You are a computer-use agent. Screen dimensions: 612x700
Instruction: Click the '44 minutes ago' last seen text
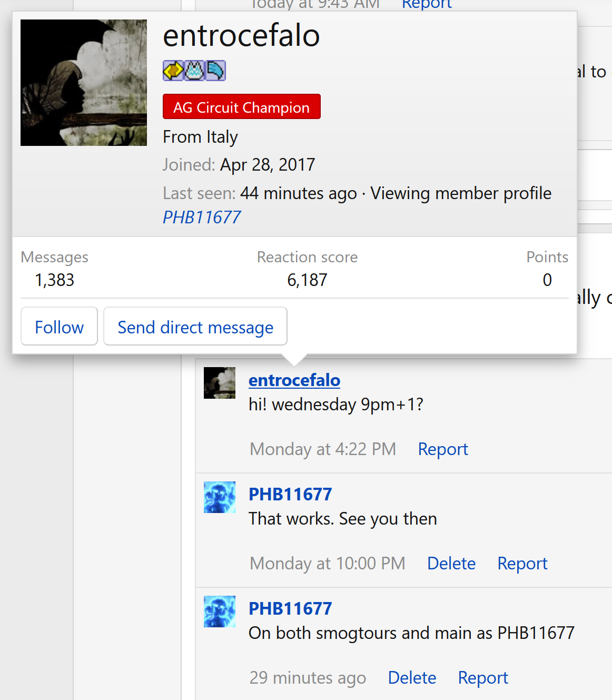pyautogui.click(x=299, y=193)
